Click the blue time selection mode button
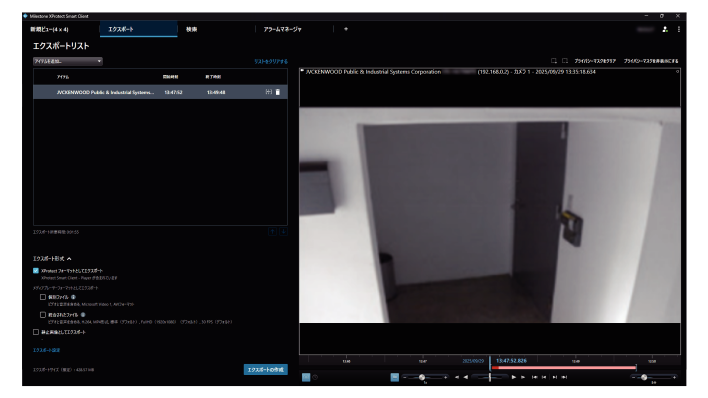This screenshot has height=398, width=708. 306,377
